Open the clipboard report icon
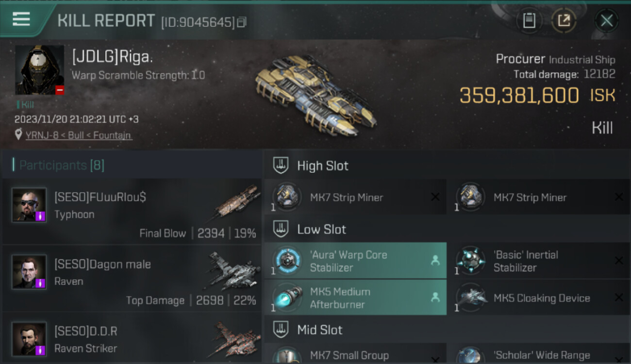631x364 pixels. coord(529,20)
